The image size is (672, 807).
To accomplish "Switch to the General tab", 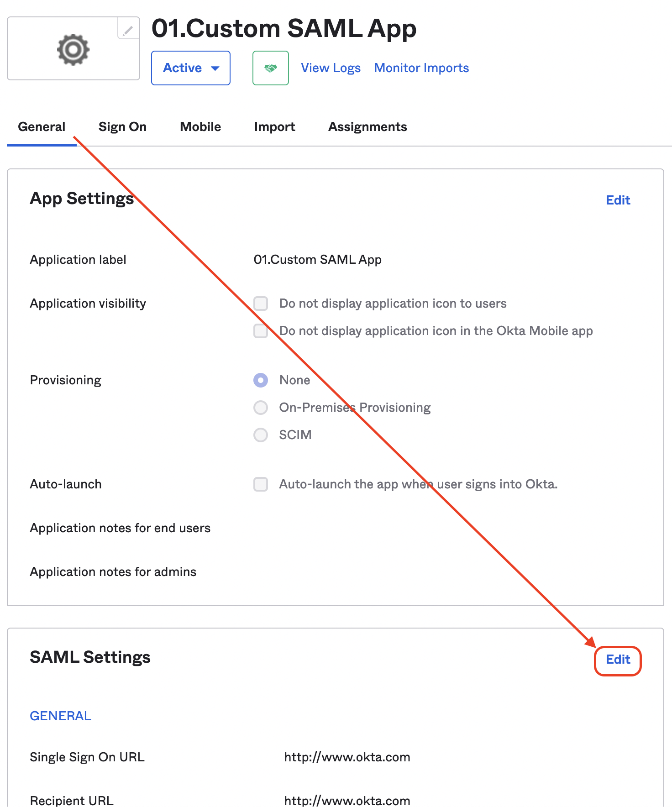I will coord(42,127).
